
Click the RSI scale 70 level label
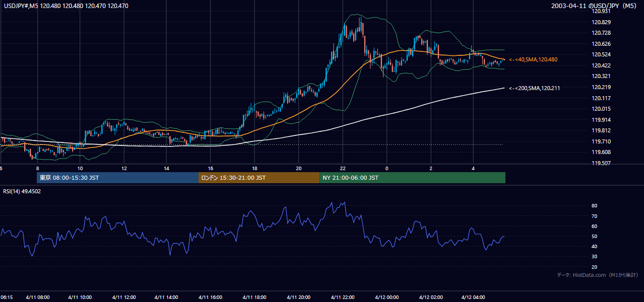594,216
